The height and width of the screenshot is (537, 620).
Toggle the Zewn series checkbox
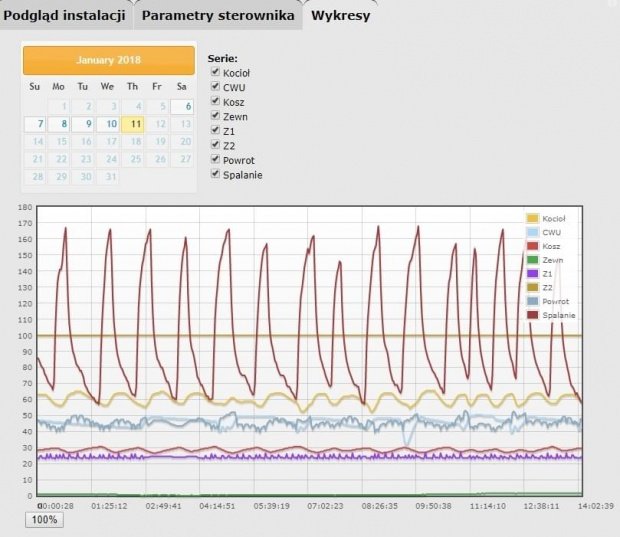(x=215, y=117)
